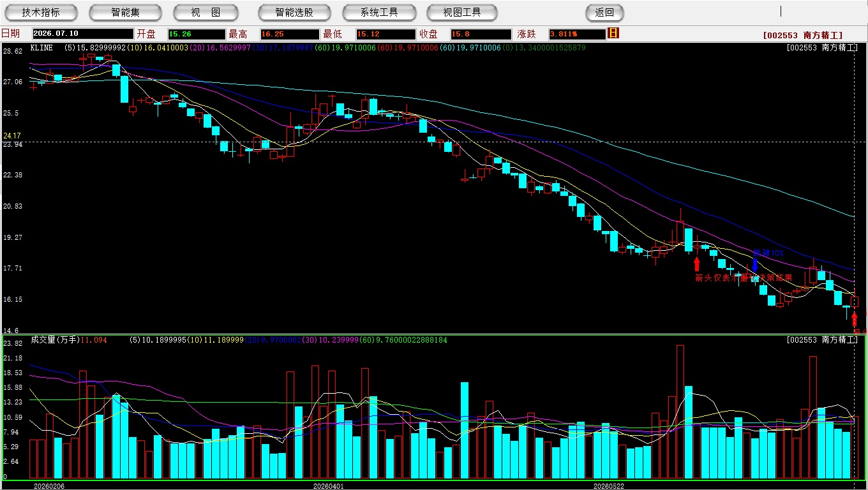Click the 24.17 price level label

tap(12, 136)
